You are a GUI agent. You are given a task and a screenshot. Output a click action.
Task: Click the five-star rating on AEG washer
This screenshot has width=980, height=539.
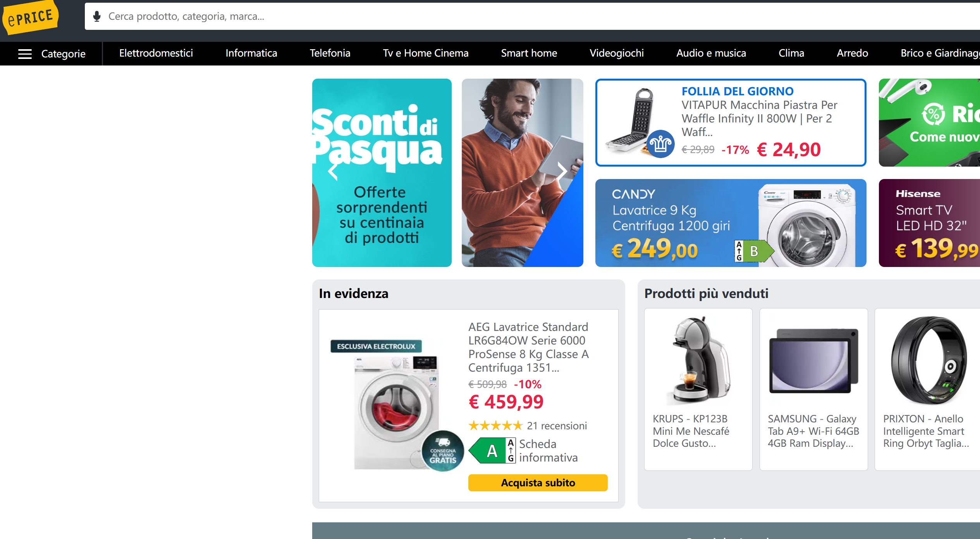[495, 426]
